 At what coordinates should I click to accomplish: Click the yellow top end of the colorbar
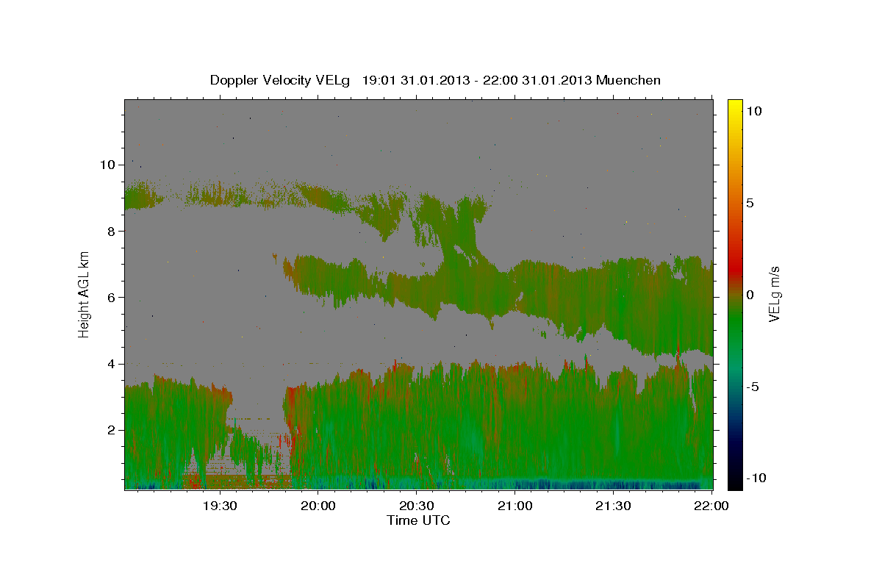[735, 105]
